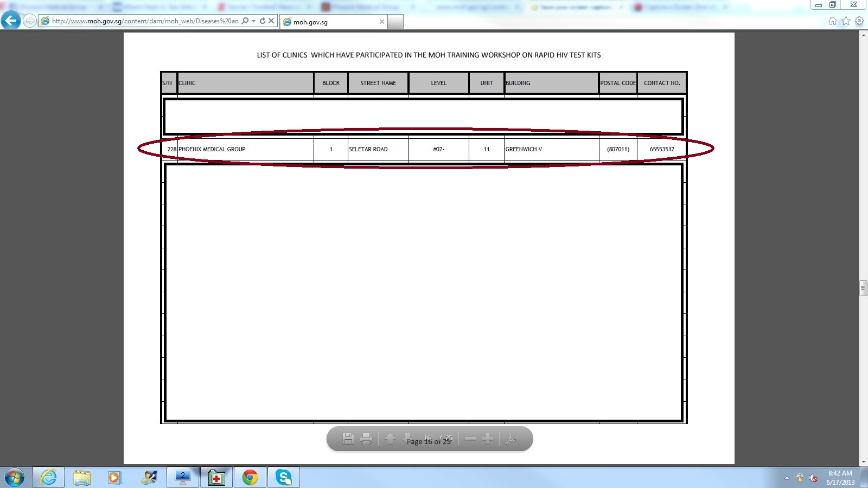The height and width of the screenshot is (488, 868).
Task: Add page to favorites with star icon
Action: point(846,21)
